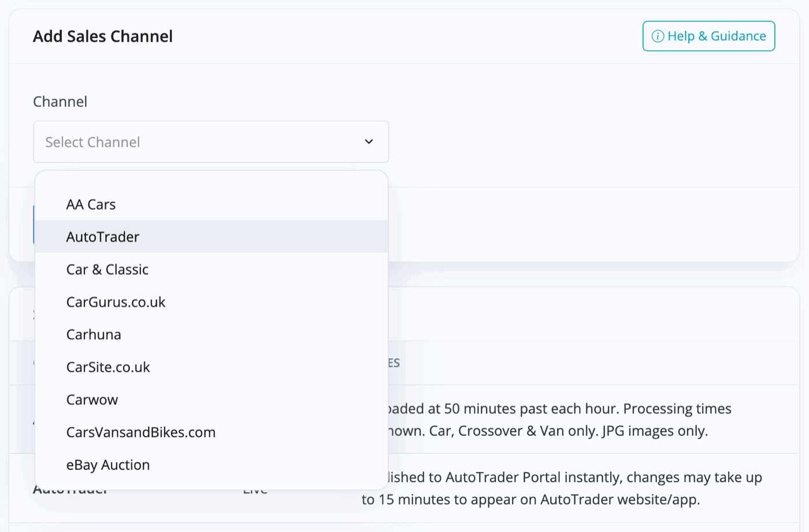
Task: Click the text about 50 minutes past each hour
Action: (x=559, y=409)
